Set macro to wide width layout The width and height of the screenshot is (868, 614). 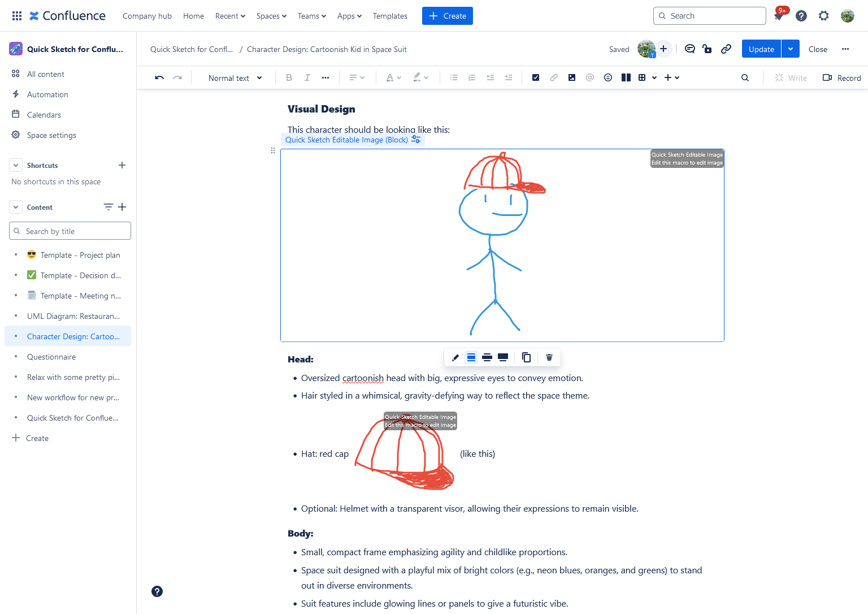click(x=487, y=357)
